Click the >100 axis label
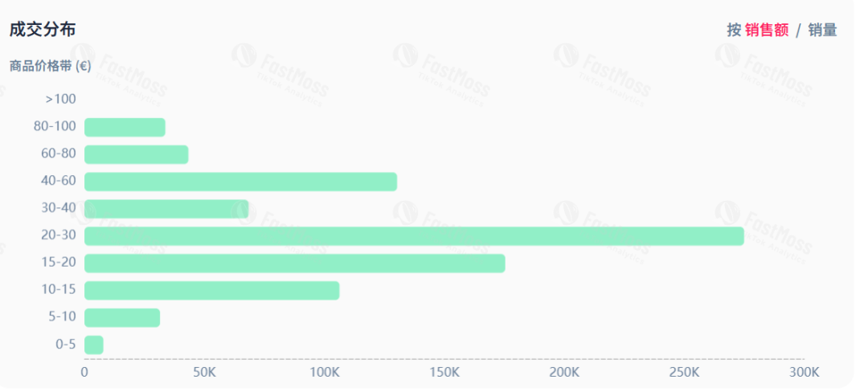Screen dimensions: 868x392 coord(60,99)
